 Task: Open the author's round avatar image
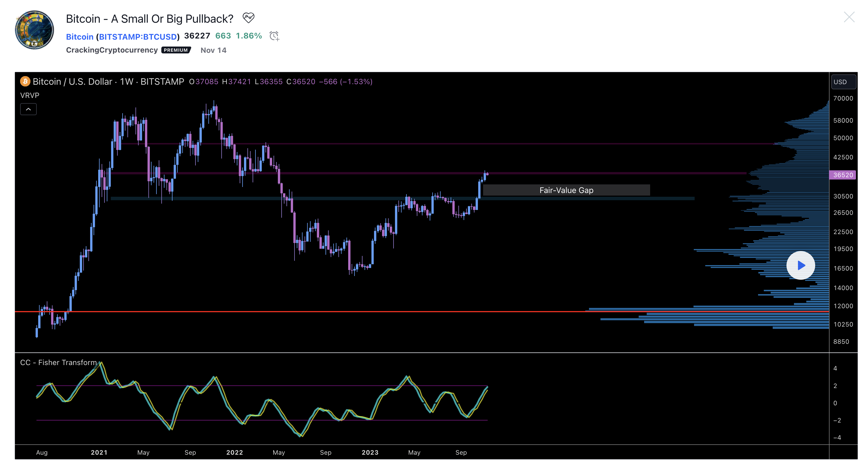34,30
